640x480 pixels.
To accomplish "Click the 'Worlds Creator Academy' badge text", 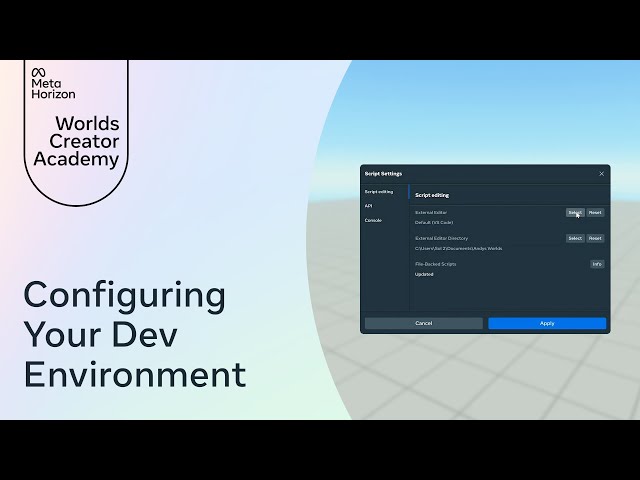I will click(x=78, y=141).
